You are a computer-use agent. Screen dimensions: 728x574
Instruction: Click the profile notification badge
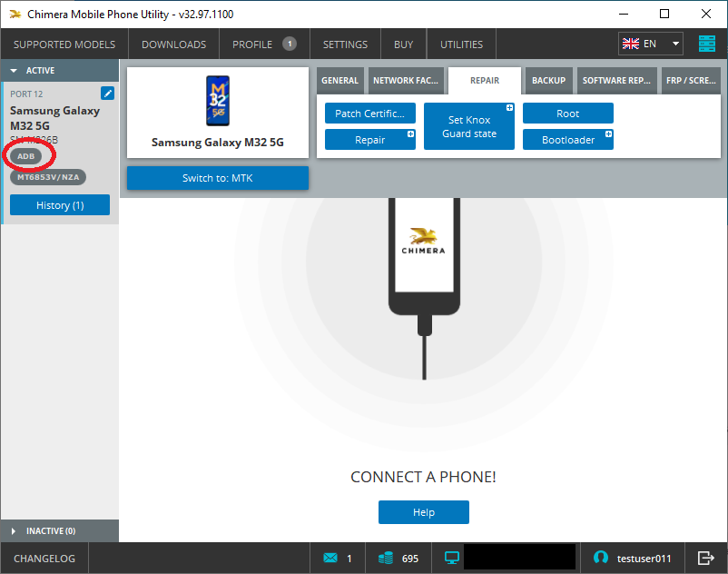tap(289, 44)
